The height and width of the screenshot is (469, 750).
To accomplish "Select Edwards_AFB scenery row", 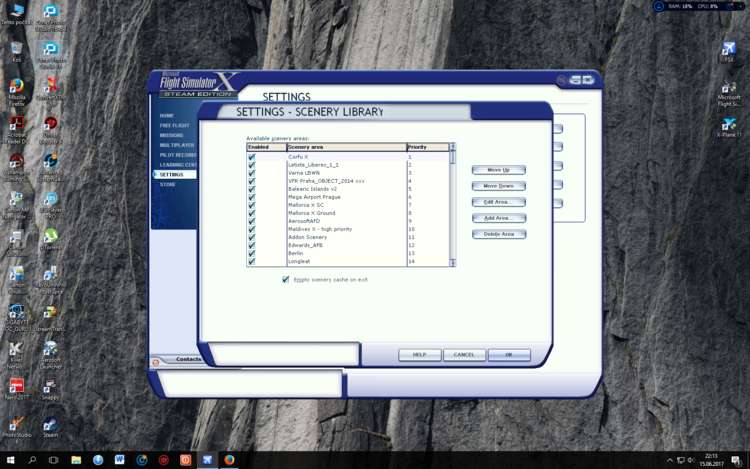I will pyautogui.click(x=348, y=245).
